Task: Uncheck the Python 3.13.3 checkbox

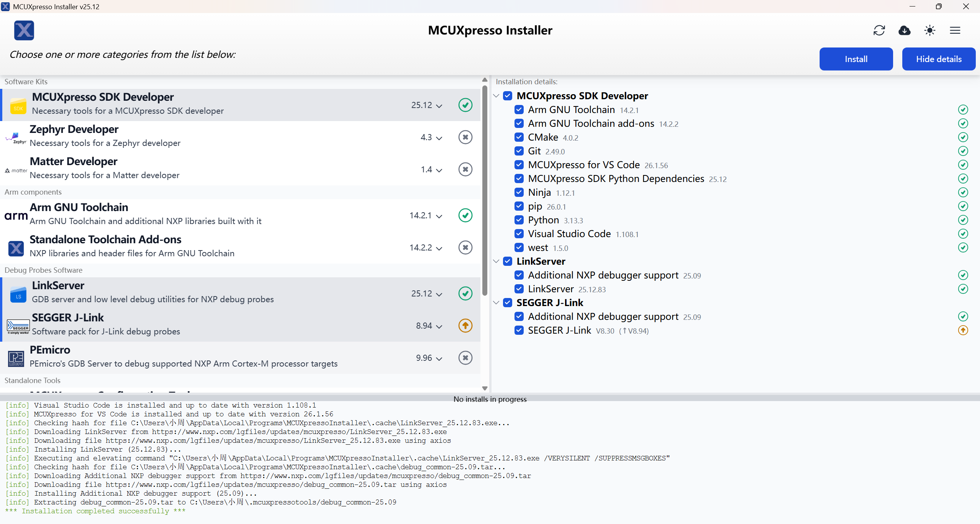Action: [519, 220]
